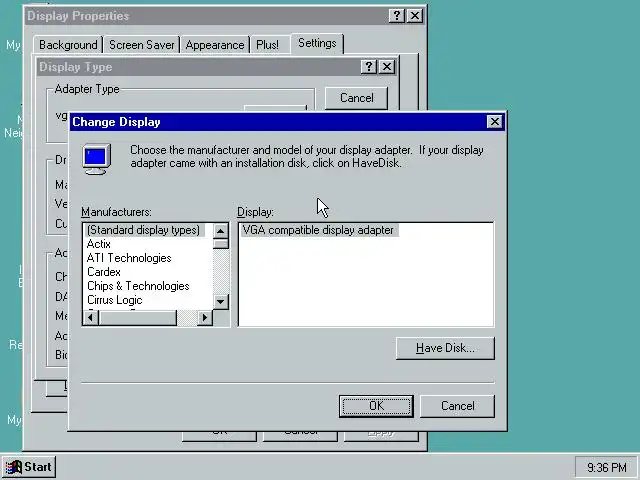Click the Have Disk... button
The image size is (640, 480).
(x=445, y=348)
